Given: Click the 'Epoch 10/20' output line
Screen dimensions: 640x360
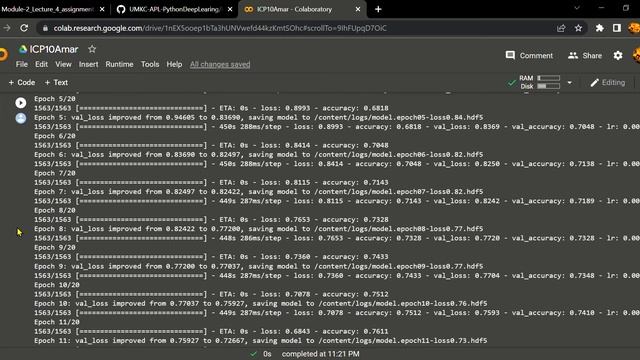Looking at the screenshot, I should (57, 285).
